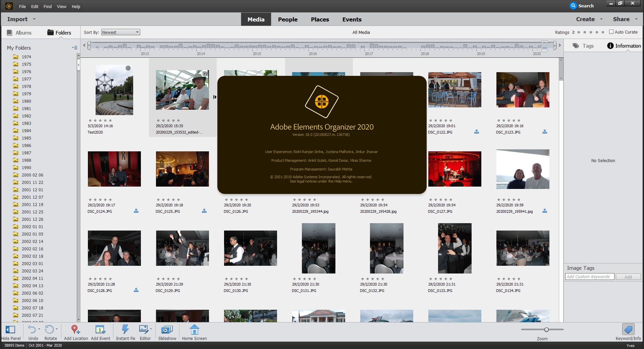Select the 2002 04 13 folder
The height and width of the screenshot is (349, 644).
click(x=33, y=286)
